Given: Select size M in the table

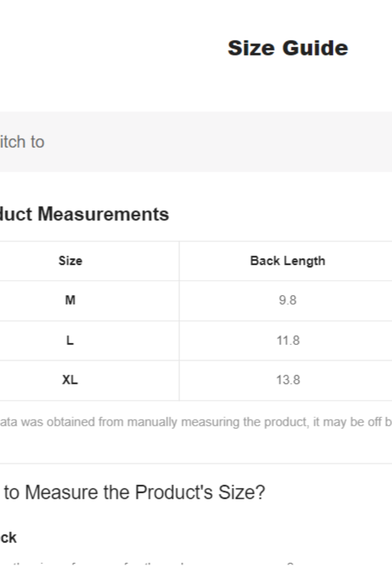Looking at the screenshot, I should [x=70, y=300].
